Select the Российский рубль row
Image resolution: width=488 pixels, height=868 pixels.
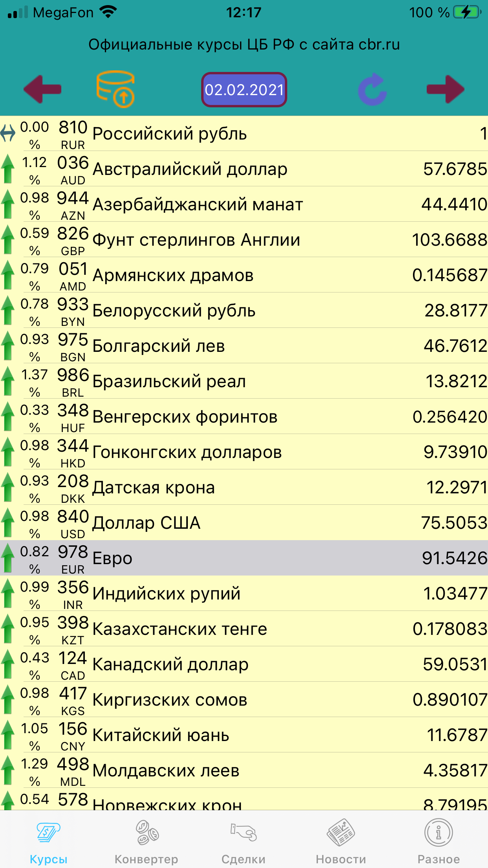pyautogui.click(x=244, y=134)
